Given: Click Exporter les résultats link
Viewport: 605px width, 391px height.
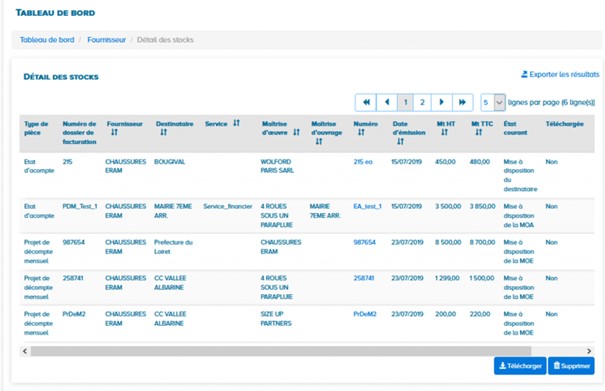Looking at the screenshot, I should (x=560, y=74).
